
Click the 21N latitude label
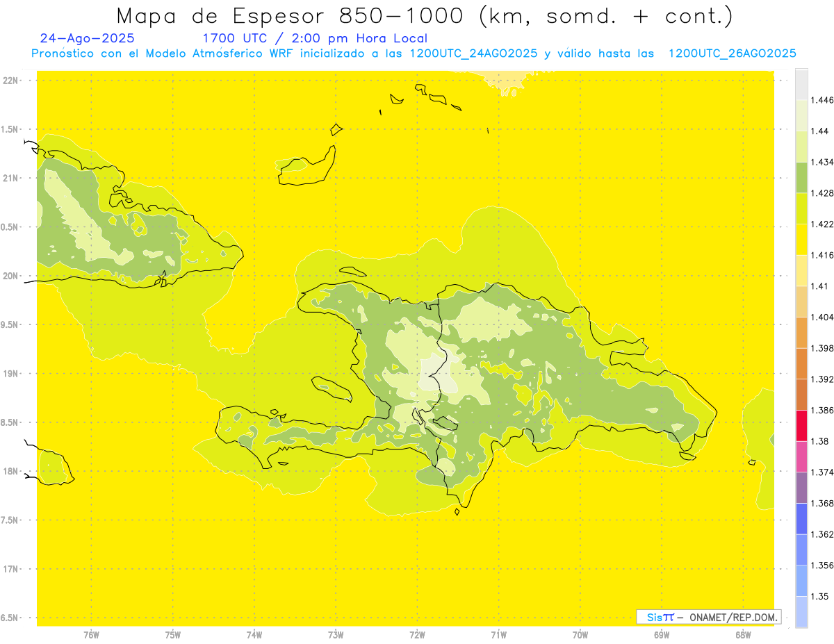click(11, 178)
